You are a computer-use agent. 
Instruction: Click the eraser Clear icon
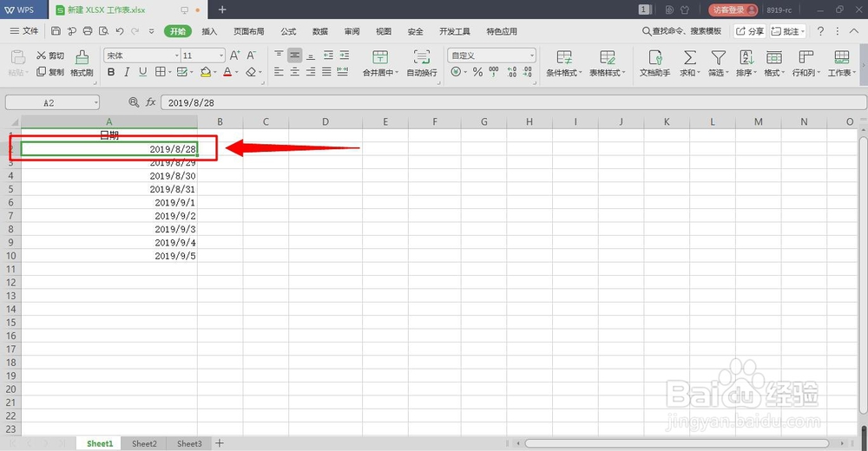[251, 72]
